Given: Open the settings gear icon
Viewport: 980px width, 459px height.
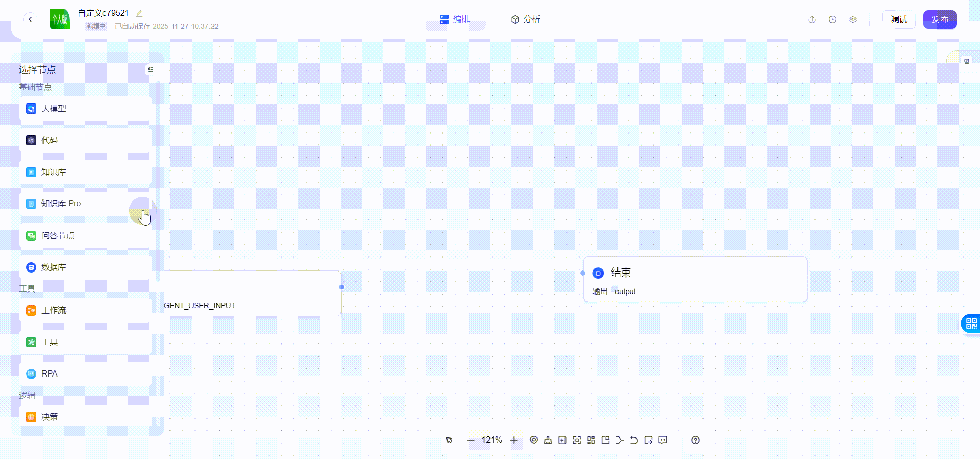Looking at the screenshot, I should click(x=853, y=19).
